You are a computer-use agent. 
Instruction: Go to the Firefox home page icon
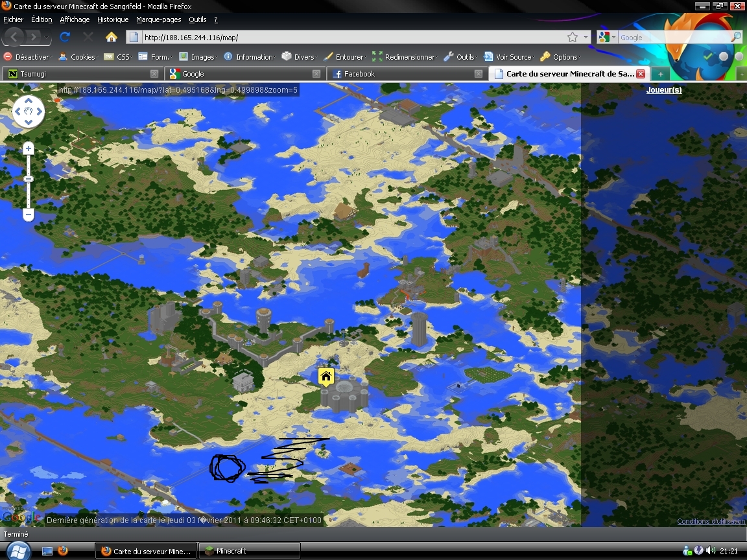[112, 37]
